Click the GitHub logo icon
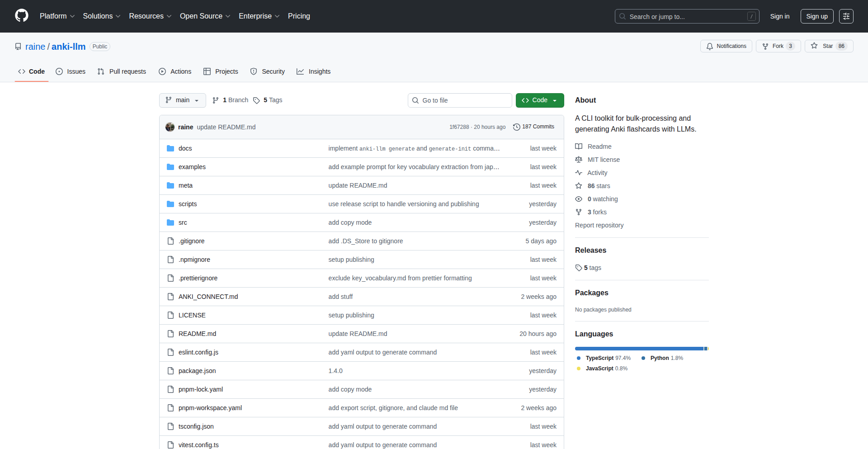 22,16
